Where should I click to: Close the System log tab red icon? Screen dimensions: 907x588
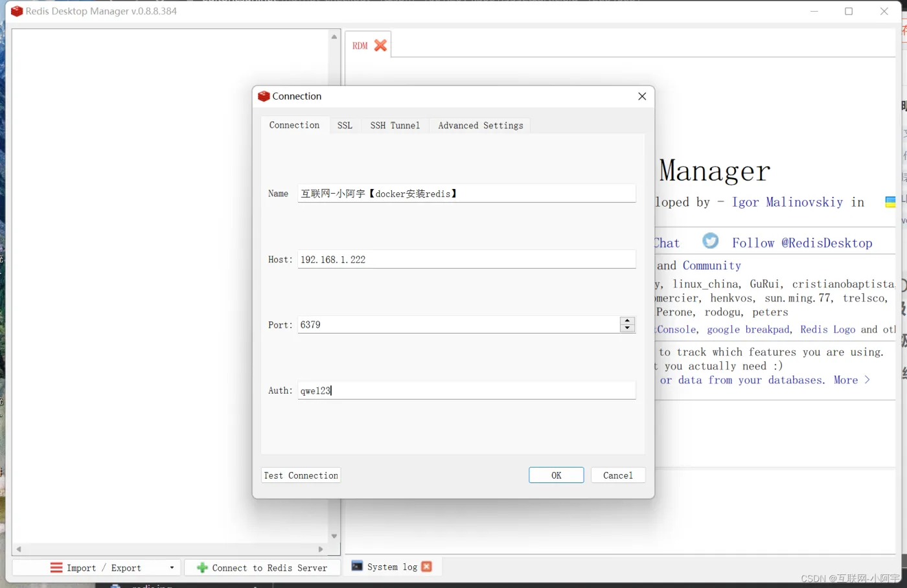426,567
